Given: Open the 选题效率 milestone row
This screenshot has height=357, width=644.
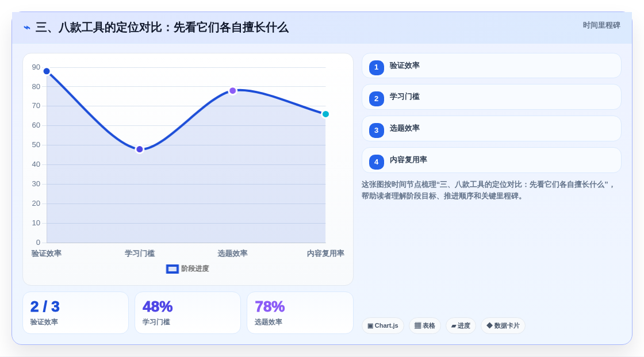Looking at the screenshot, I should tap(491, 129).
